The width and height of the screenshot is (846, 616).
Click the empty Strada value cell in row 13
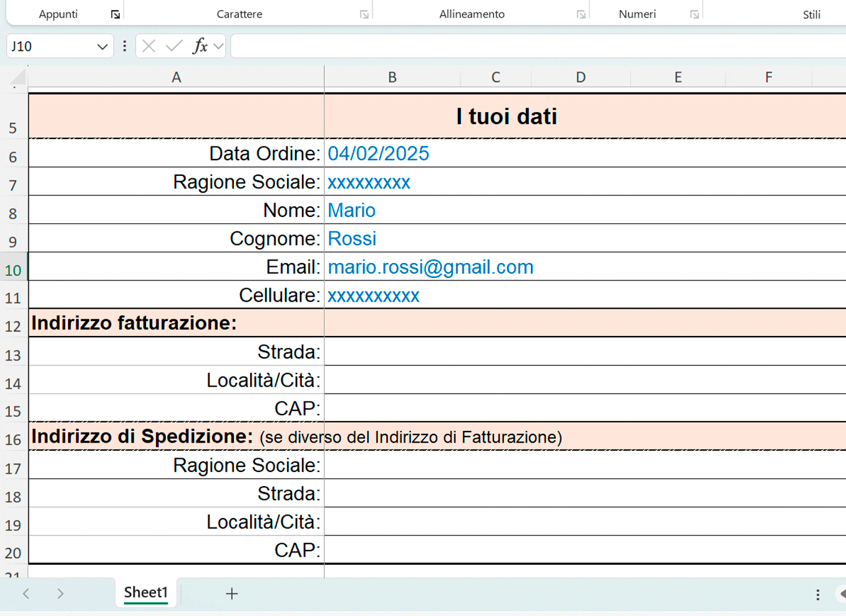[585, 352]
